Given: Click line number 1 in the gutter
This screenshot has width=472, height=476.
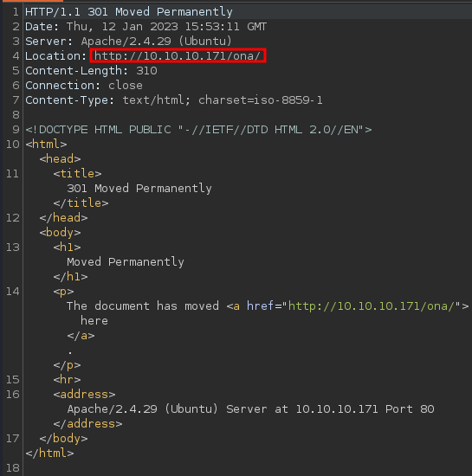Looking at the screenshot, I should pos(16,12).
